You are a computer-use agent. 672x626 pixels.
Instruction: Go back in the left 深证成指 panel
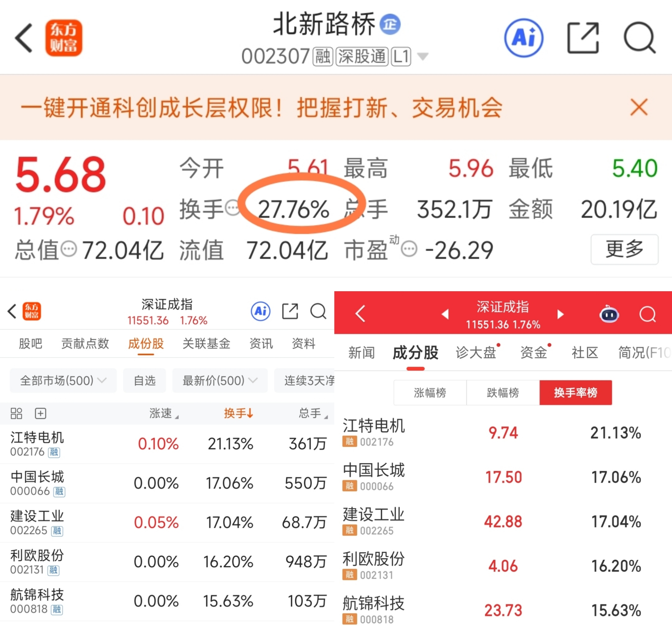(x=12, y=311)
